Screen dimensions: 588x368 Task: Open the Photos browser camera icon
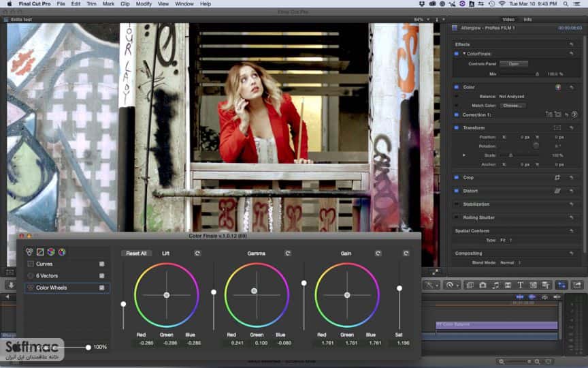point(483,286)
